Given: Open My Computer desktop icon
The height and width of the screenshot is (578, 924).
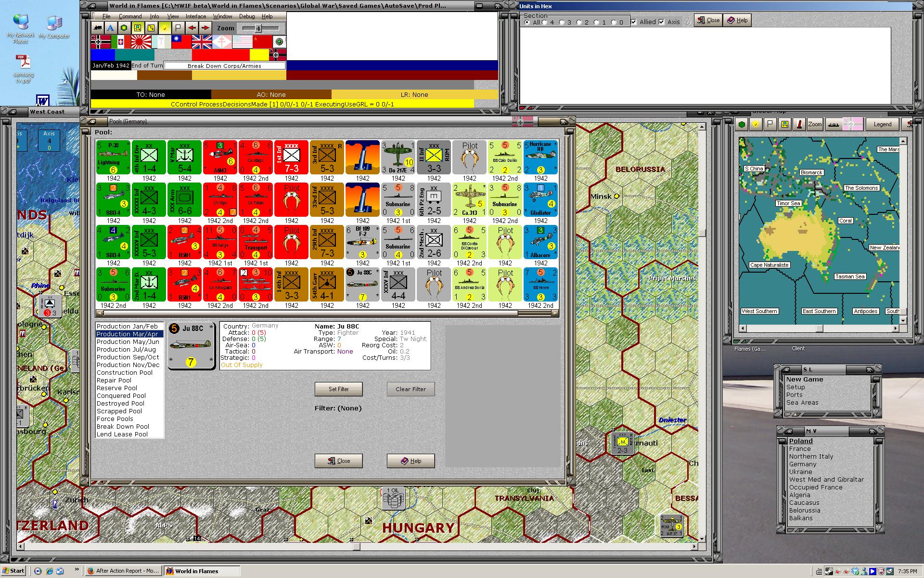Looking at the screenshot, I should click(54, 27).
